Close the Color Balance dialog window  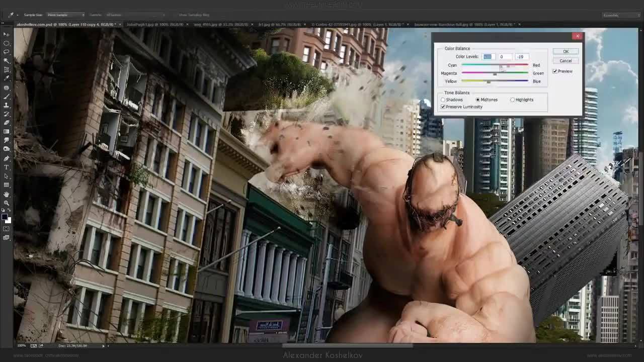[x=577, y=36]
